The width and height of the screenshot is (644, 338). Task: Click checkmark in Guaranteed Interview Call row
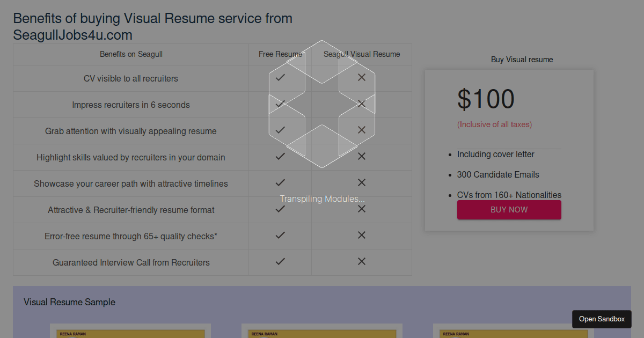280,262
